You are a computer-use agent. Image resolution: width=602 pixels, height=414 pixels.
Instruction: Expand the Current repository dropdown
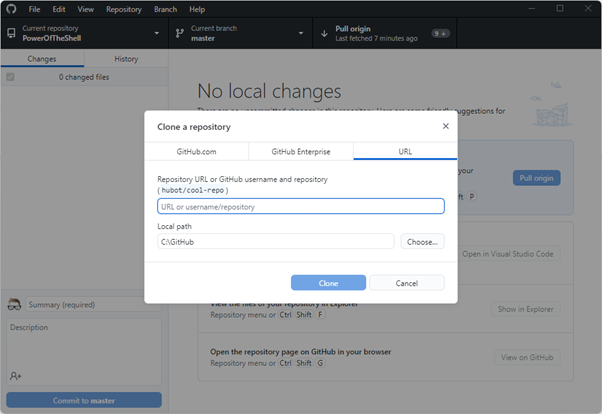[157, 33]
